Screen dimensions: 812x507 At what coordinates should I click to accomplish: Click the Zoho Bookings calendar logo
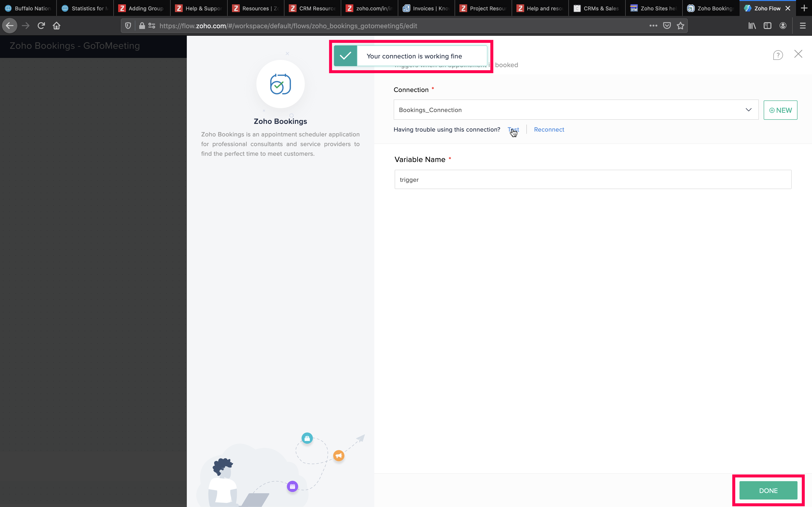click(x=281, y=84)
